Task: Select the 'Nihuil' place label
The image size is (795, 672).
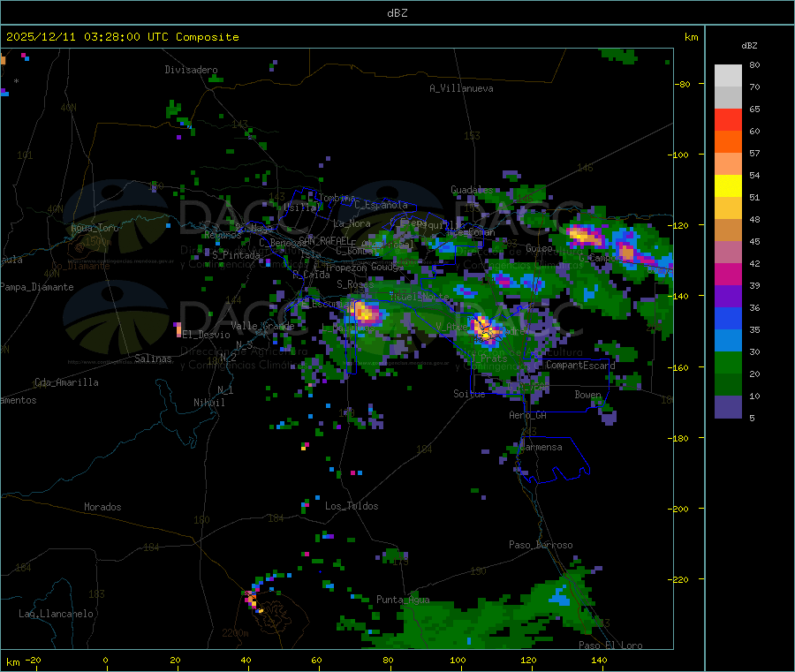Action: tap(208, 403)
